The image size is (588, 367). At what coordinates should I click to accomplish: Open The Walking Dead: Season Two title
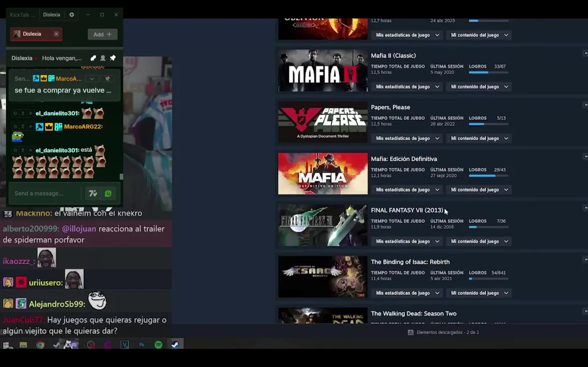pos(414,313)
